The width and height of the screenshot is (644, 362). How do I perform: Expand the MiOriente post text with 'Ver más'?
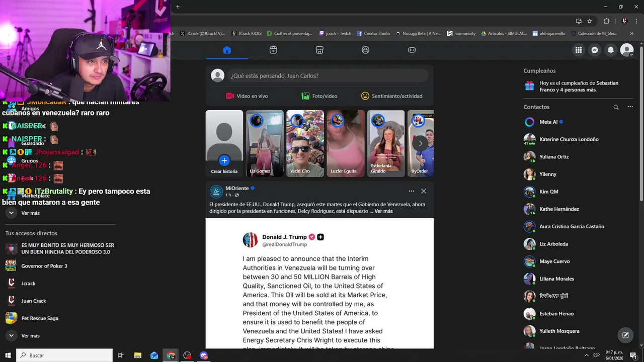point(384,211)
